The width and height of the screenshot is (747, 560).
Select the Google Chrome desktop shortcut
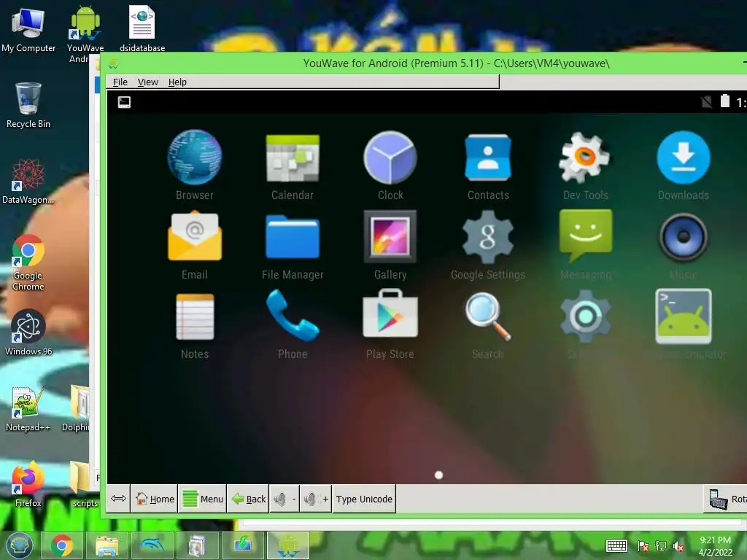[x=28, y=262]
